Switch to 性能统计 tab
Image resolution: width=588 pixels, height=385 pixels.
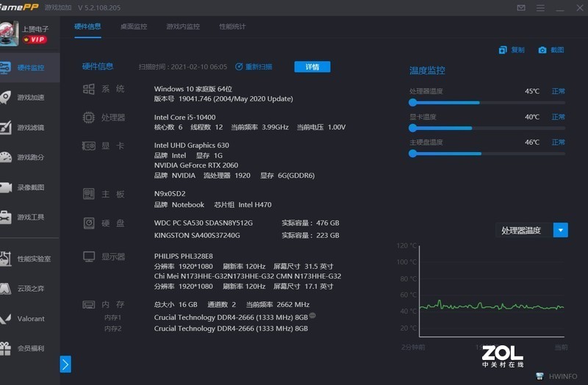[232, 26]
